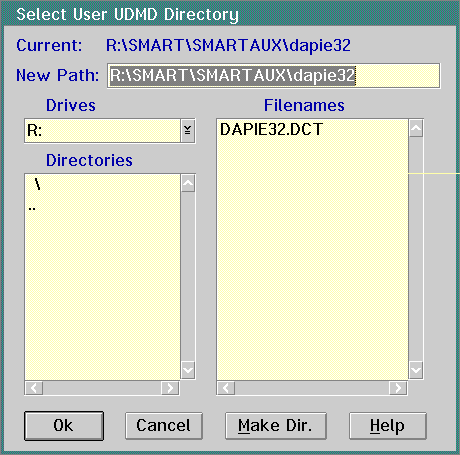Click the Directories horizontal scrollbar track
The height and width of the screenshot is (455, 460).
pyautogui.click(x=102, y=388)
